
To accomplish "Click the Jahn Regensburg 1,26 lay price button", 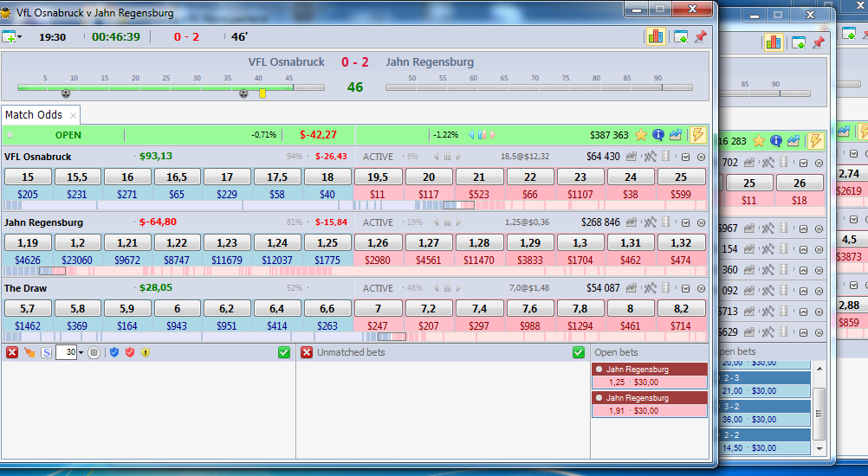I will [378, 242].
